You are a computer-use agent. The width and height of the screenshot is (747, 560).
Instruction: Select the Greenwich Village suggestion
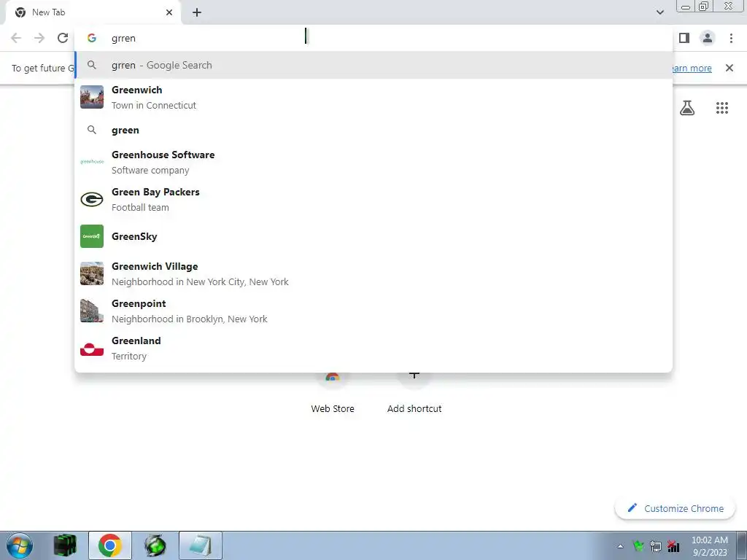(374, 273)
